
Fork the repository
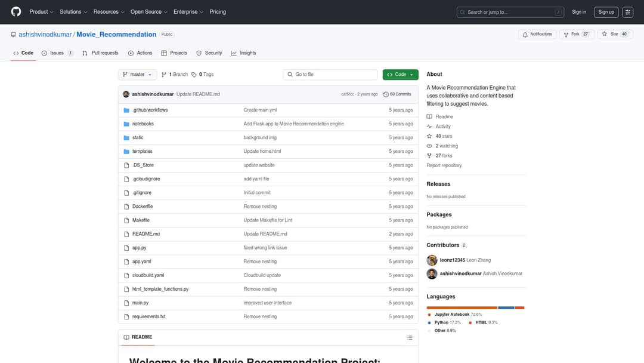click(577, 35)
